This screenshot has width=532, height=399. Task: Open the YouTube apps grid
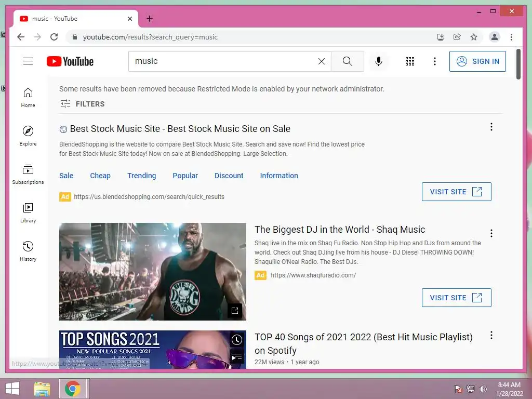point(410,61)
